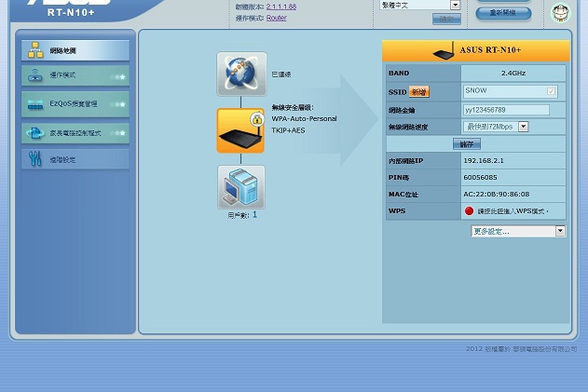This screenshot has width=588, height=392.
Task: Click the reboot button in header
Action: [x=503, y=13]
